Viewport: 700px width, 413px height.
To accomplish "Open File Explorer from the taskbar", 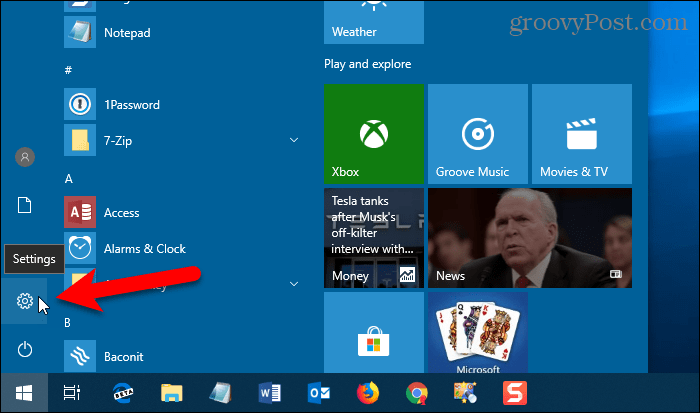I will 171,393.
